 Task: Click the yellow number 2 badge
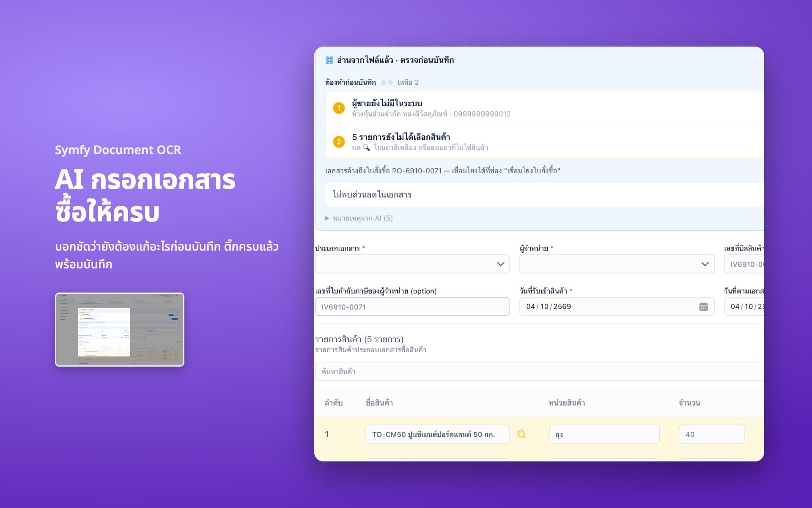(x=339, y=142)
